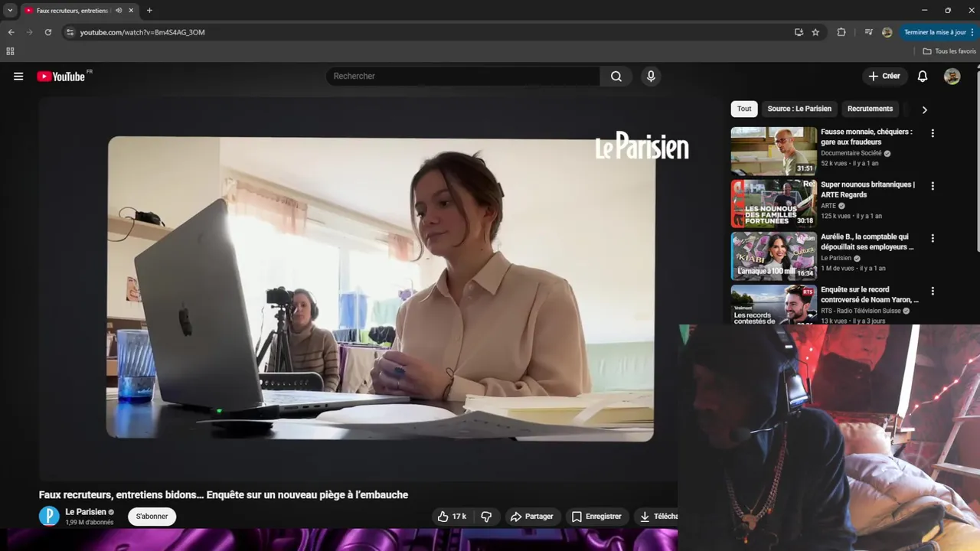Screen dimensions: 980x551
Task: Download the video with Télécharger
Action: 657,517
